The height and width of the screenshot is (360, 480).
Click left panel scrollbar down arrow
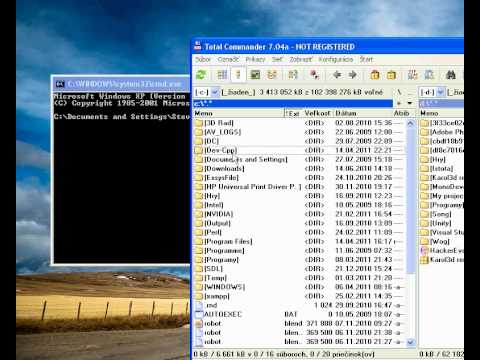point(411,342)
